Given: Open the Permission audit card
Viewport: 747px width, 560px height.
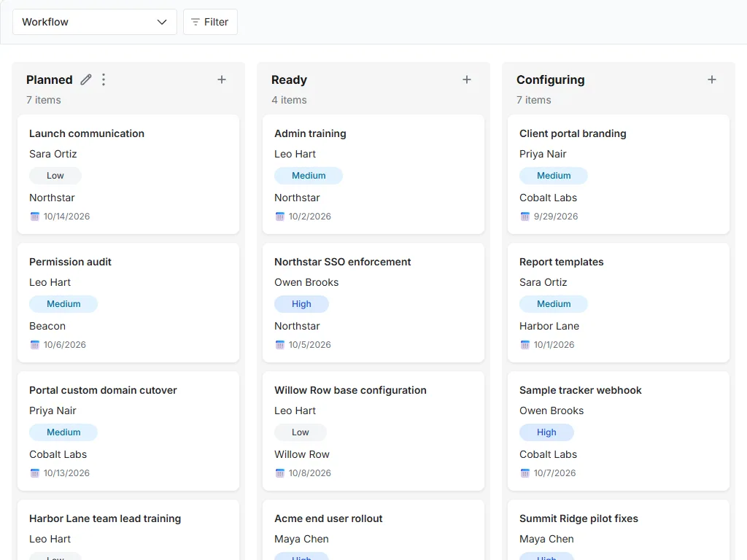Looking at the screenshot, I should coord(128,303).
